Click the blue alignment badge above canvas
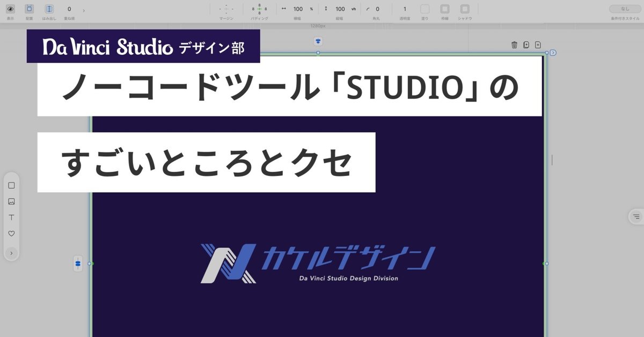644x337 pixels. click(318, 41)
